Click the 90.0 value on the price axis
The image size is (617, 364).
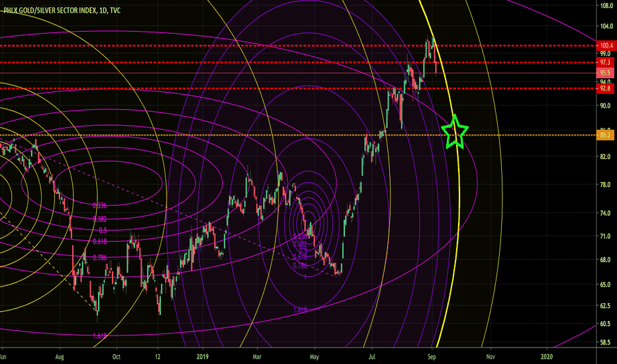click(606, 106)
